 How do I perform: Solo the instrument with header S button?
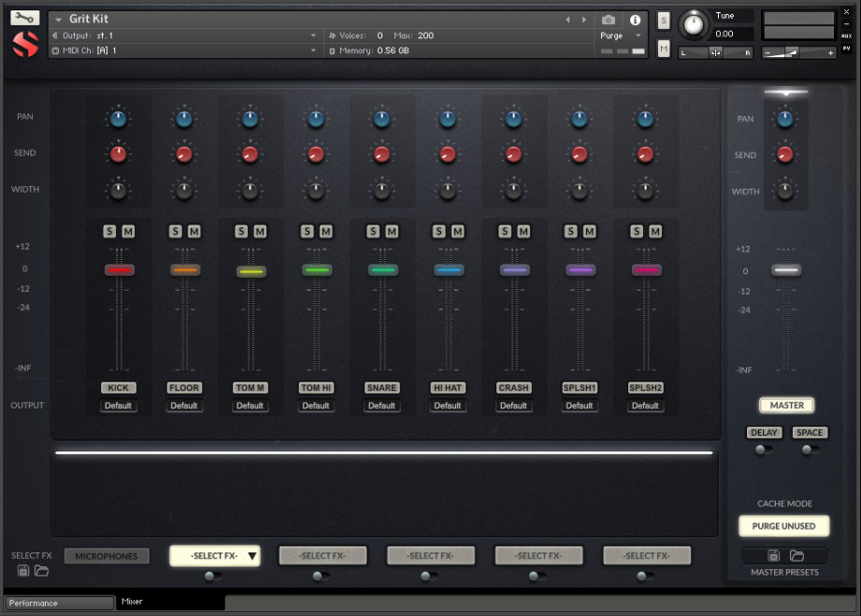664,21
